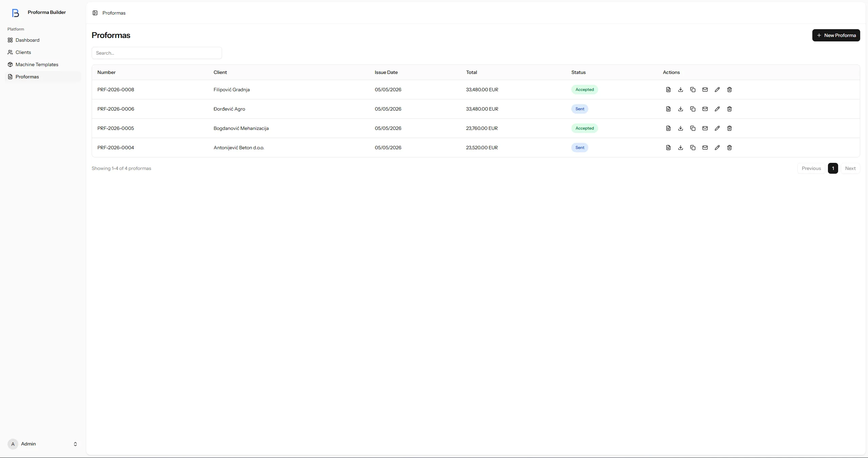Edit proforma PRF-2026-0008
868x458 pixels.
pyautogui.click(x=717, y=90)
